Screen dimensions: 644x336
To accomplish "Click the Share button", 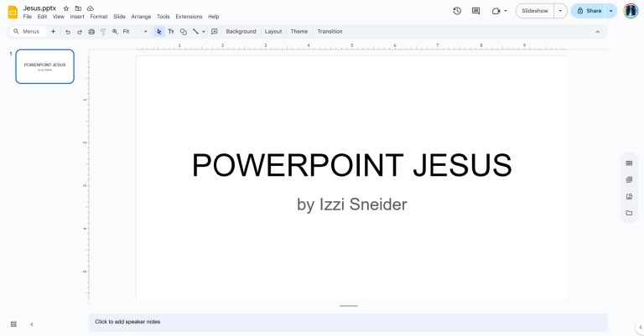I will (x=589, y=11).
